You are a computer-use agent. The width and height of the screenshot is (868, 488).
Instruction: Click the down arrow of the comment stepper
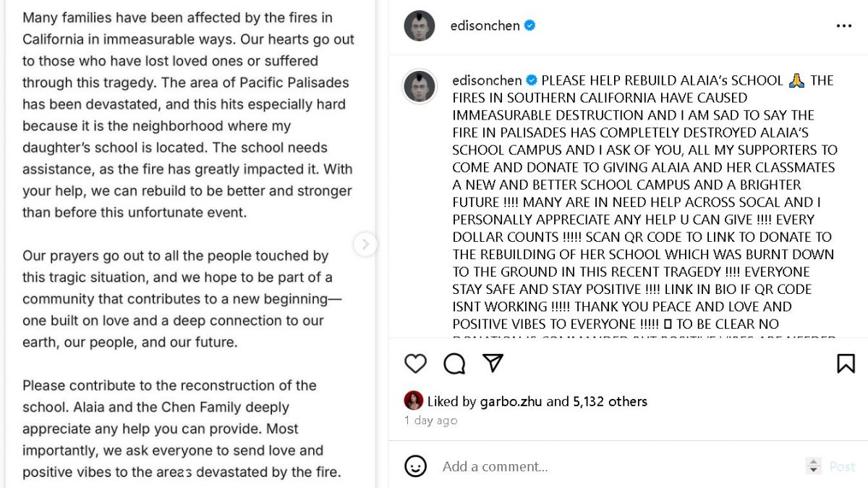[814, 471]
